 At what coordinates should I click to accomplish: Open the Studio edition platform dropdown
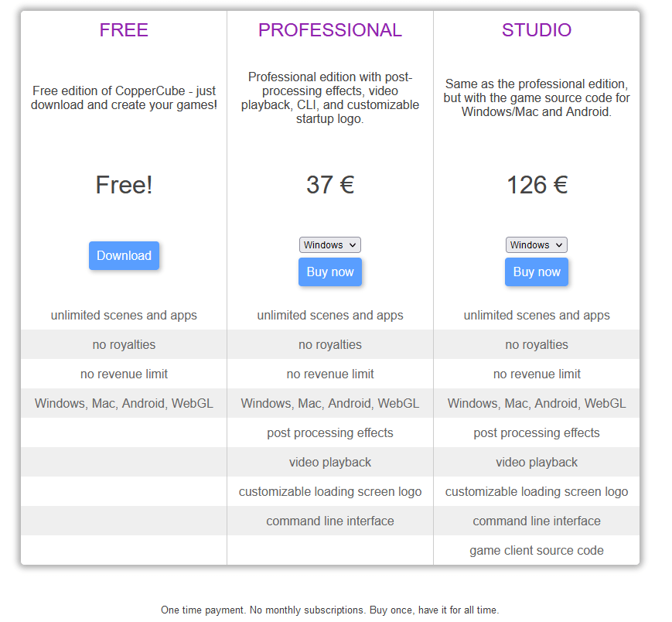[x=537, y=245]
